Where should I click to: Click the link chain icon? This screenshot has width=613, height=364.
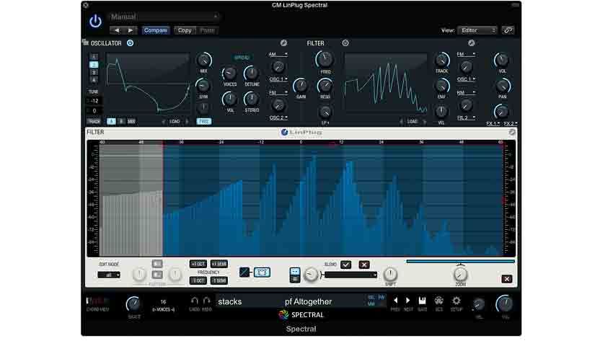pyautogui.click(x=508, y=30)
